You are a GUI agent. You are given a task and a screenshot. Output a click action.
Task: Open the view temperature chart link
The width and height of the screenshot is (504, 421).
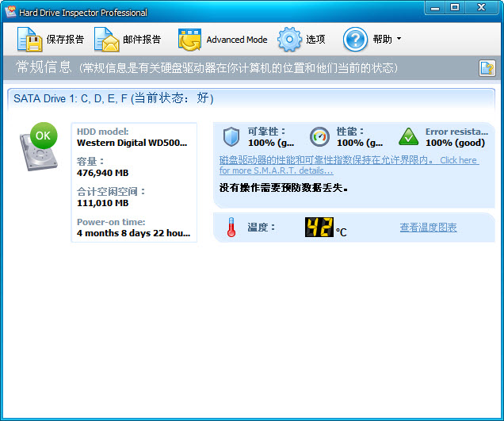pyautogui.click(x=428, y=228)
